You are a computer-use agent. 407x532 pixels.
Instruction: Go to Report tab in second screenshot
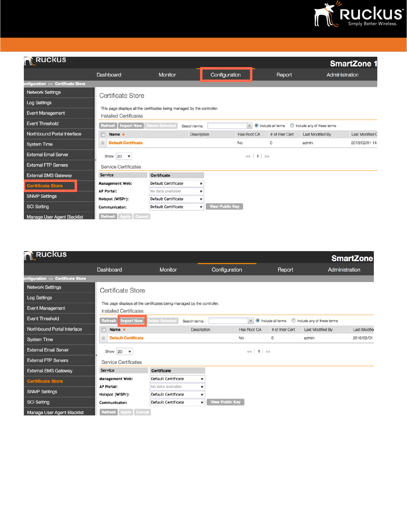point(285,270)
